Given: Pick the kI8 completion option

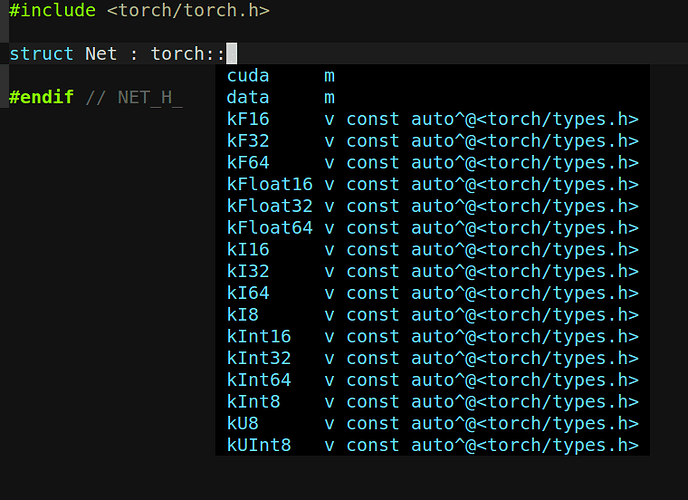Looking at the screenshot, I should click(x=243, y=315).
